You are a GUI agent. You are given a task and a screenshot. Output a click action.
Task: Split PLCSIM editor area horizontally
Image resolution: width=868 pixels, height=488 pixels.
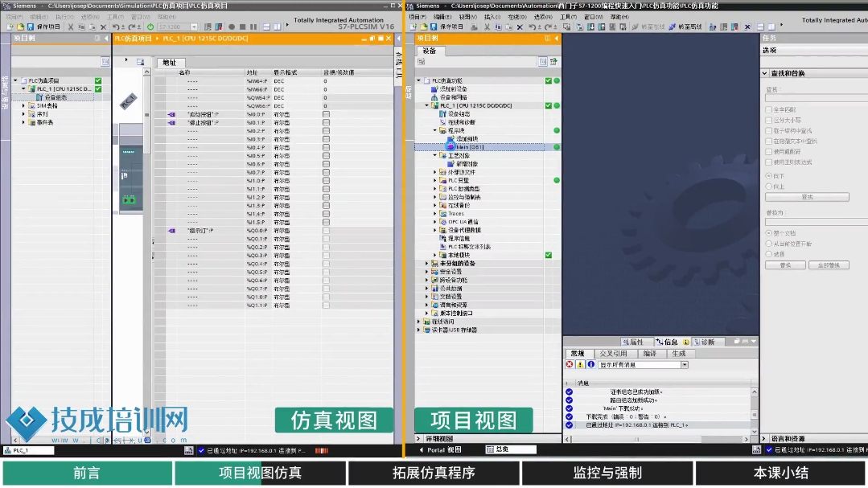pos(266,27)
